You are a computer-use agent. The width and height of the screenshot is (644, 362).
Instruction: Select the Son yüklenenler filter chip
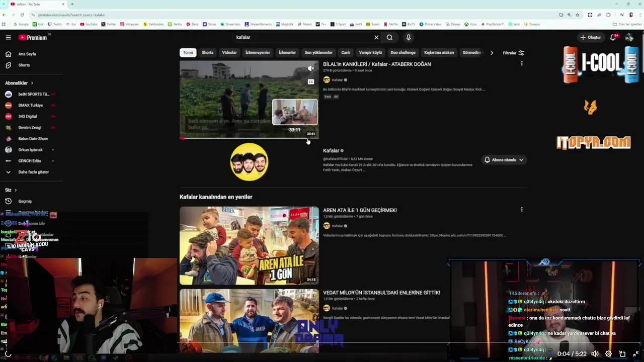(318, 52)
